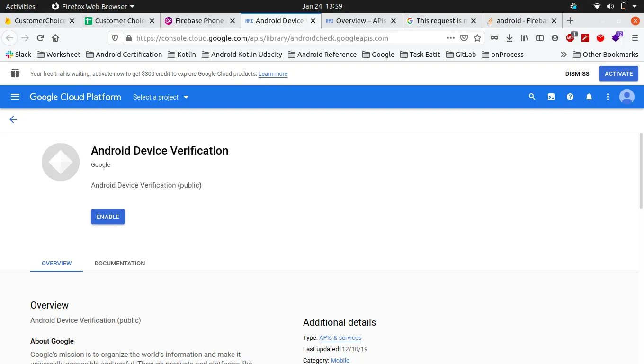
Task: Open Firefox account icon in toolbar
Action: click(x=555, y=38)
